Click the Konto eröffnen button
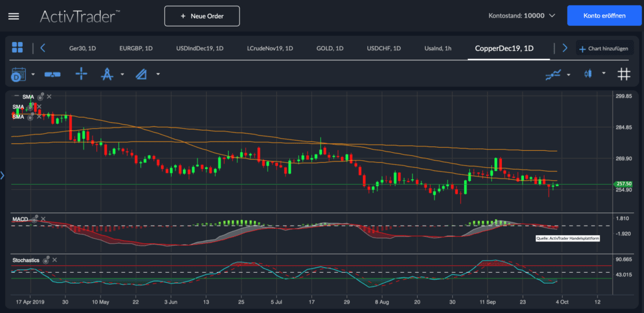Screen dimensions: 644x313 (x=604, y=16)
